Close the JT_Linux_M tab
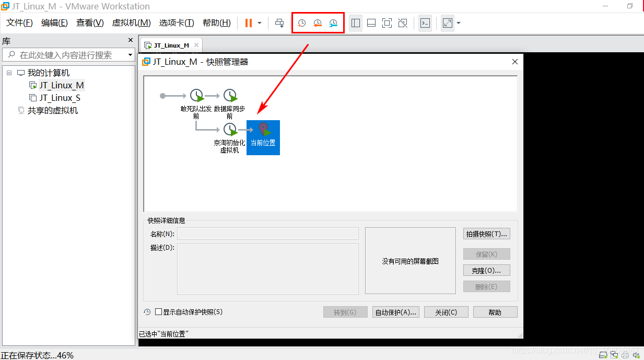The width and height of the screenshot is (644, 360). [196, 45]
